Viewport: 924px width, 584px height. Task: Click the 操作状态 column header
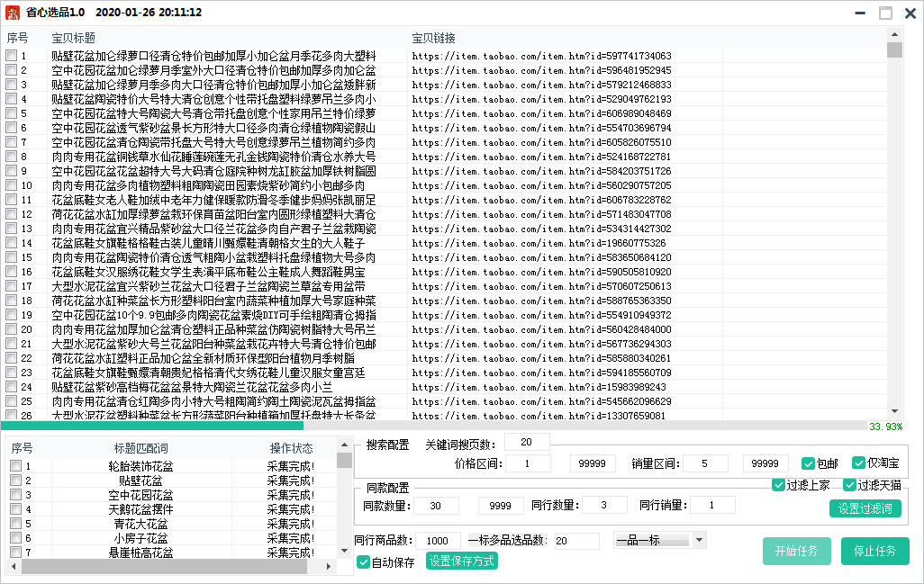(x=292, y=447)
